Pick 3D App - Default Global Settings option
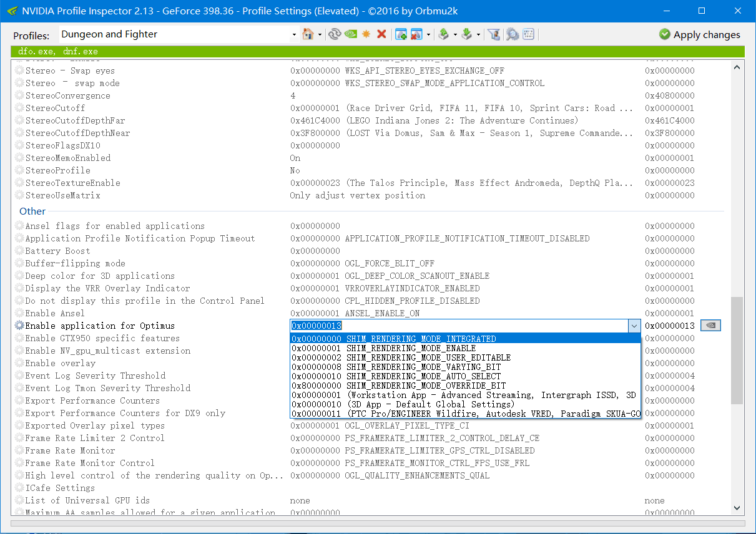Viewport: 756px width, 534px height. pos(465,404)
